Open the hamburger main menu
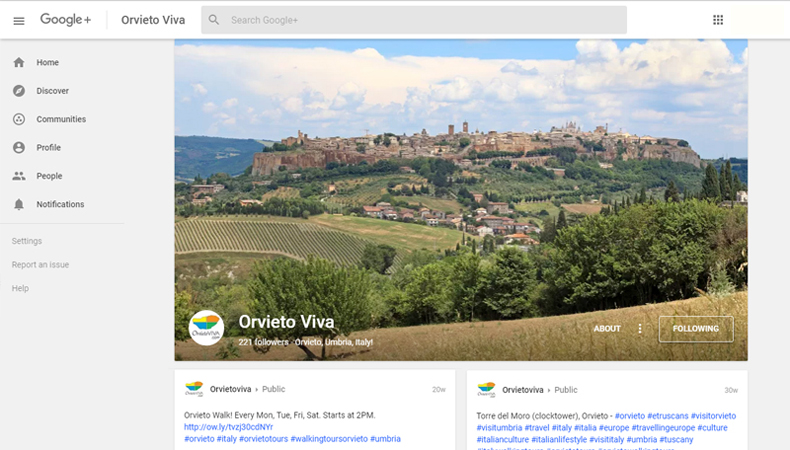Viewport: 790px width, 450px height. pyautogui.click(x=19, y=21)
